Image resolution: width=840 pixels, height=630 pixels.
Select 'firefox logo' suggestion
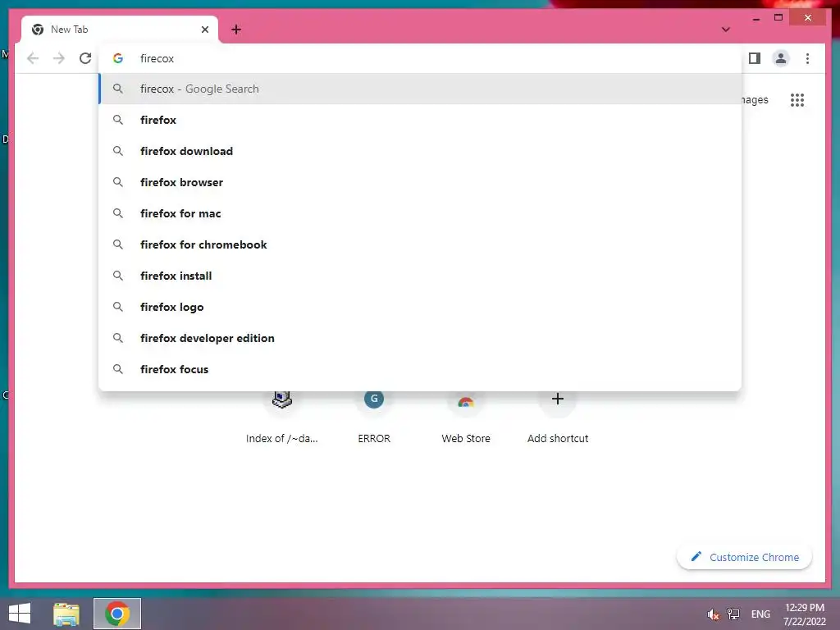[421, 307]
